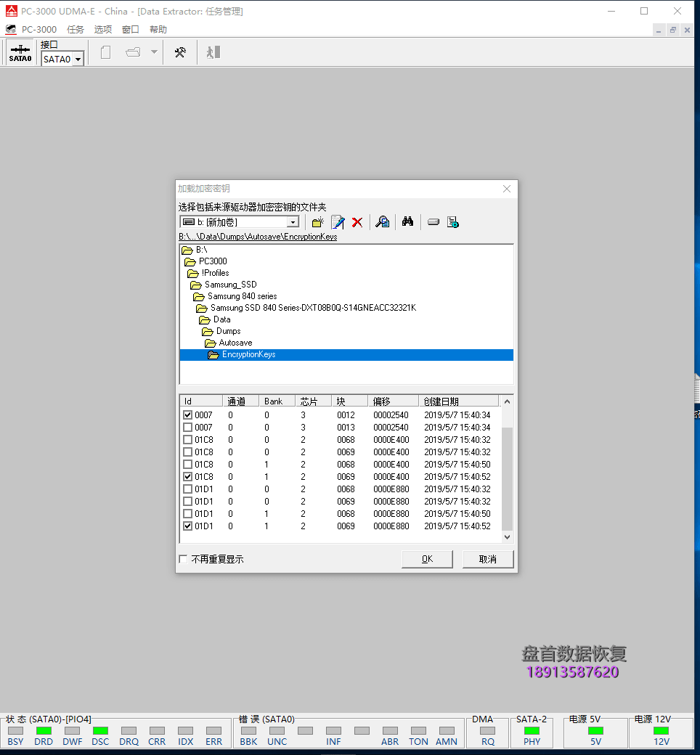Click the 取消 cancel button
The image size is (700, 755).
(487, 559)
